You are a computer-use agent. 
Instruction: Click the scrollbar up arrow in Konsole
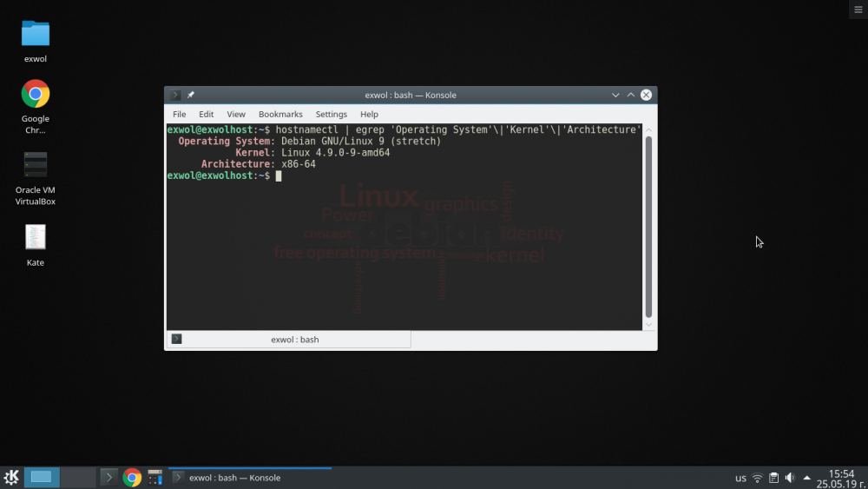click(648, 130)
